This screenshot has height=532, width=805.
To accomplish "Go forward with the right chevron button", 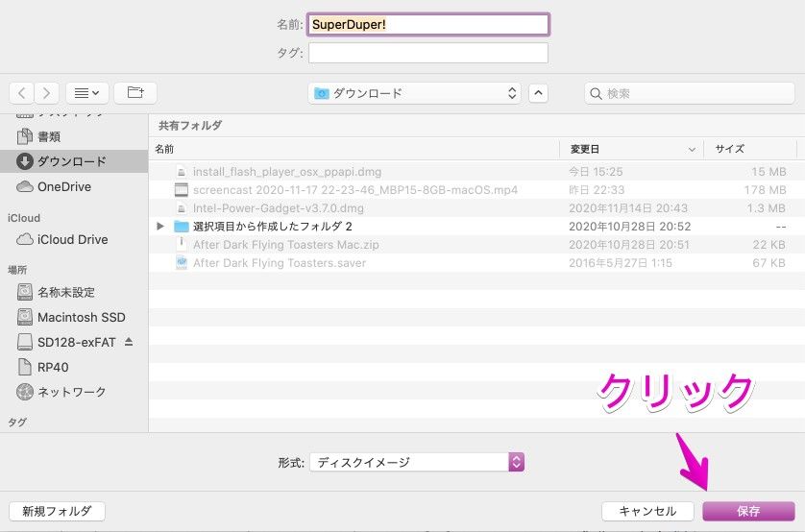I will pos(46,93).
